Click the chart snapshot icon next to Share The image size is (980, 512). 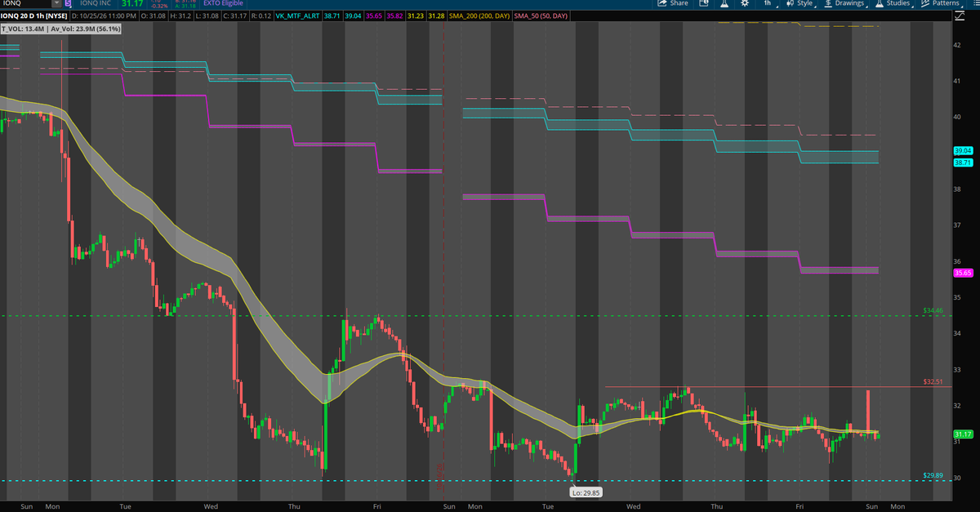pos(704,3)
